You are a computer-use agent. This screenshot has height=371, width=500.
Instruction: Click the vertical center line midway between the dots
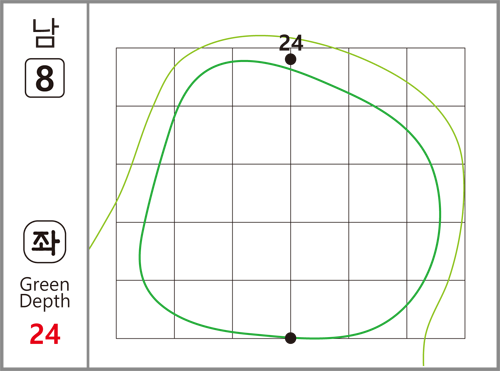291,199
